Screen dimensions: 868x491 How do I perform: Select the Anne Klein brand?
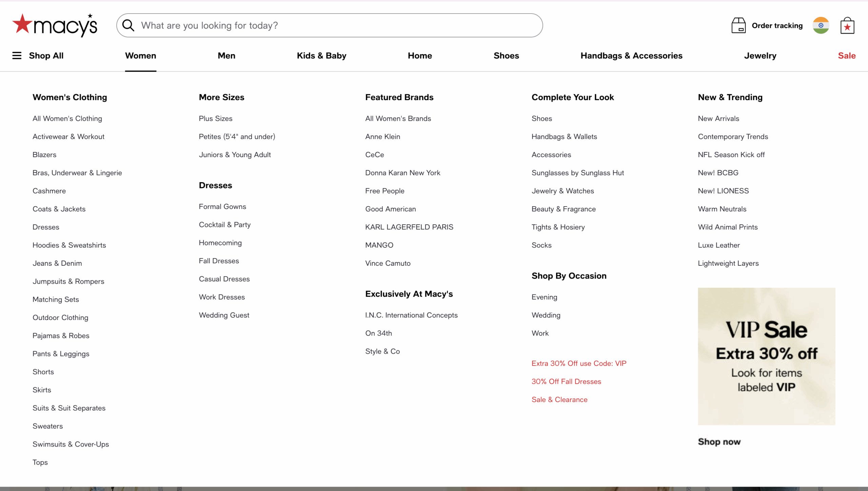pos(383,136)
